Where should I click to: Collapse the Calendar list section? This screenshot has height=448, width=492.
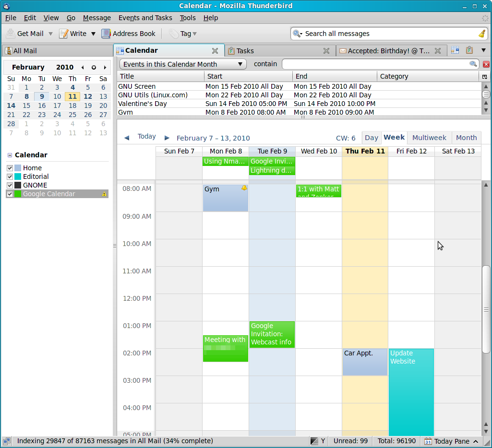coord(10,155)
